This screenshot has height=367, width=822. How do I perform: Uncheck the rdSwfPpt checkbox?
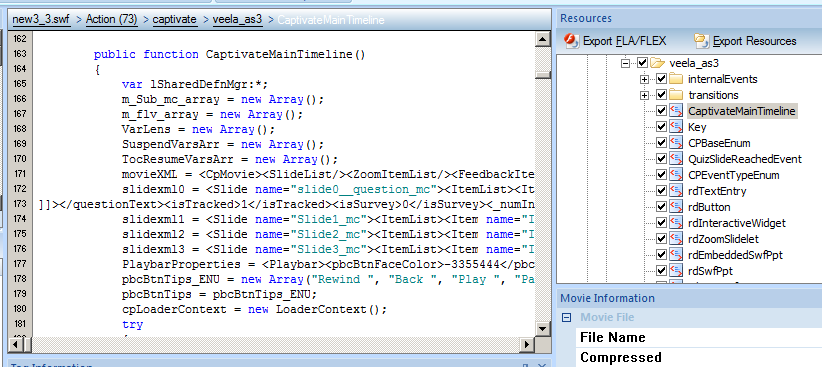pos(661,271)
